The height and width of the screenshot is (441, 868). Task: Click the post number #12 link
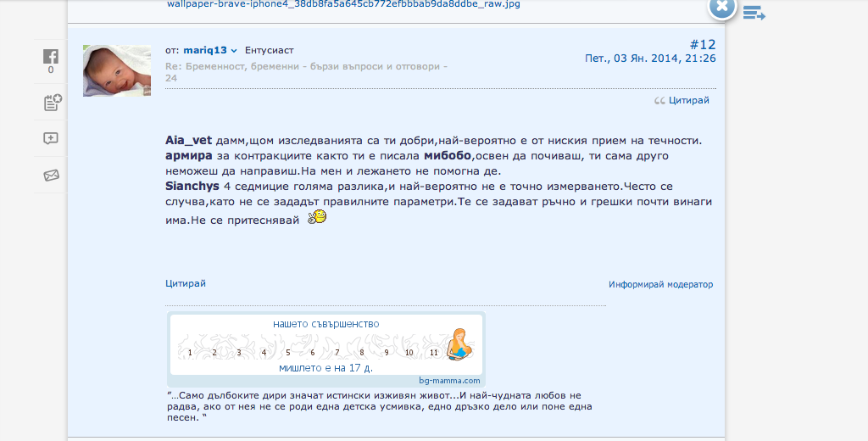pyautogui.click(x=702, y=44)
